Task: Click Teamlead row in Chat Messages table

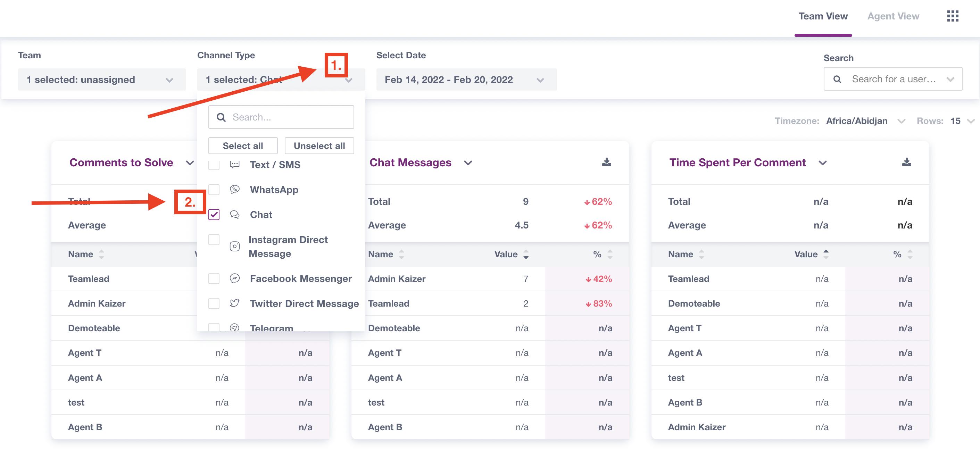Action: pos(490,303)
